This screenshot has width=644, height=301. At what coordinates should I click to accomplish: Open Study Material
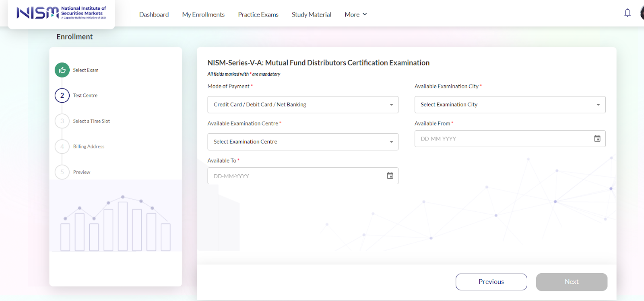click(x=312, y=14)
